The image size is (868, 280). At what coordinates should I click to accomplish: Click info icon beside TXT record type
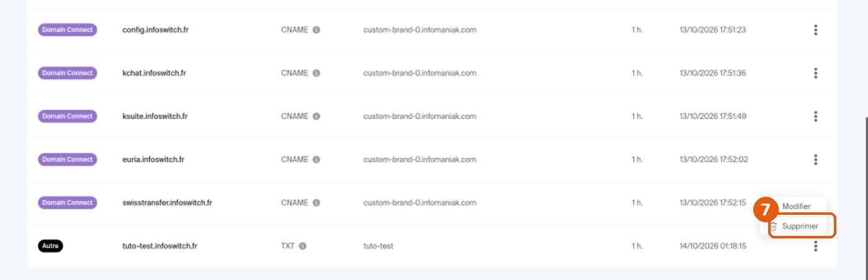(303, 246)
